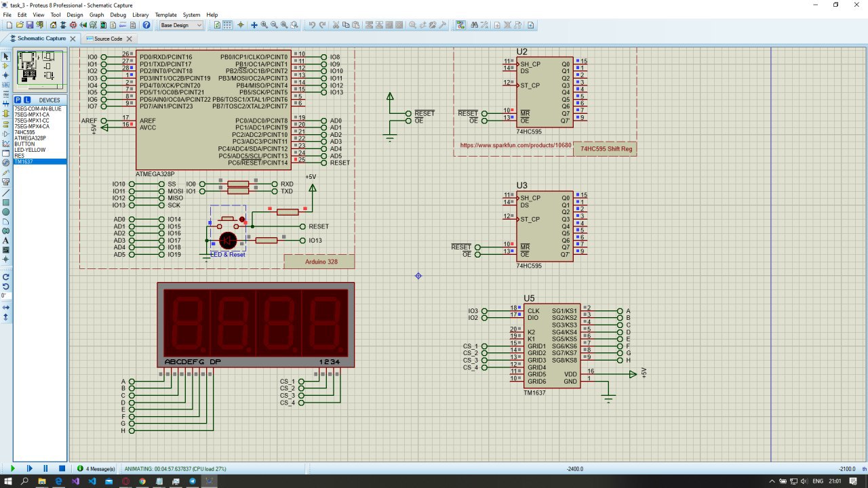Pause the running simulation
Screen dimensions: 868x488
[x=45, y=468]
